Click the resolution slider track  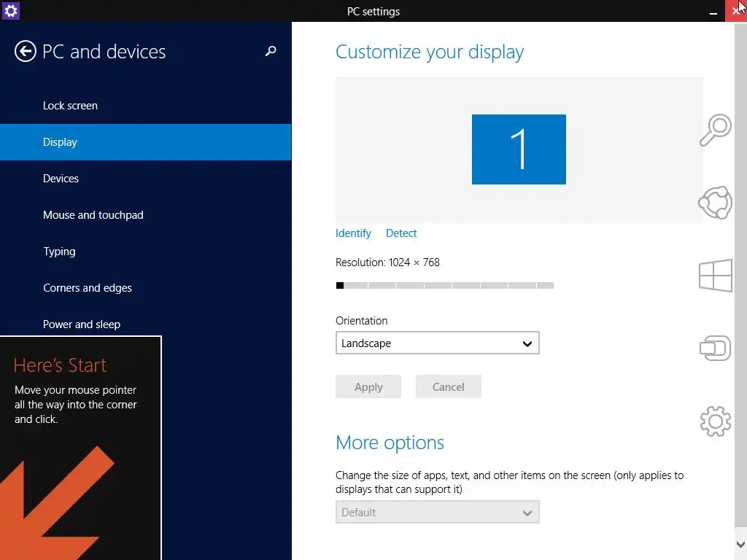click(x=444, y=285)
